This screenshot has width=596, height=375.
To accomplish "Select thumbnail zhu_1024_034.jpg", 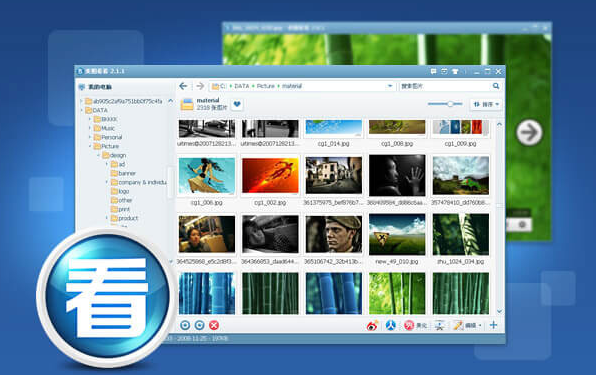I will 460,234.
